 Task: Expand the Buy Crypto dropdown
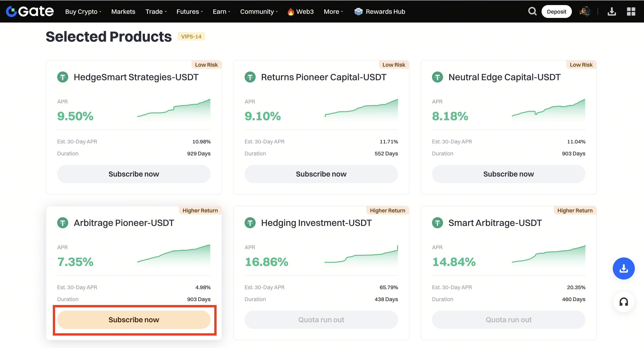click(x=83, y=11)
